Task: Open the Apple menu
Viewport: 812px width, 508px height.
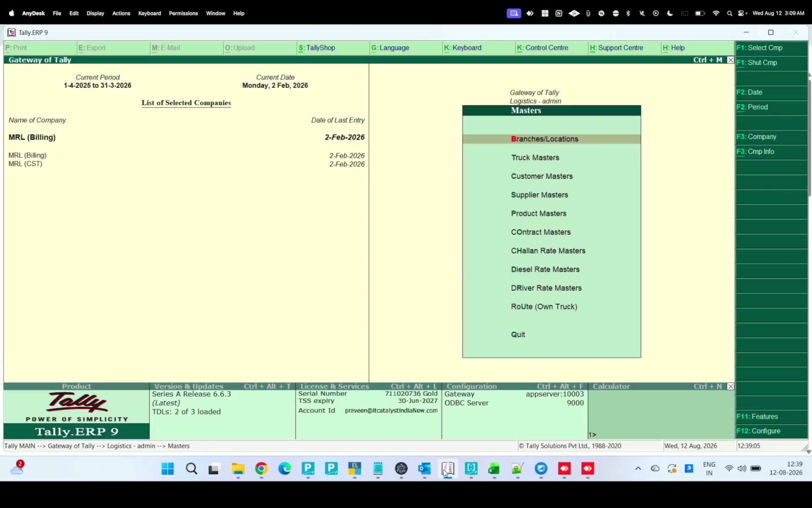Action: (11, 13)
